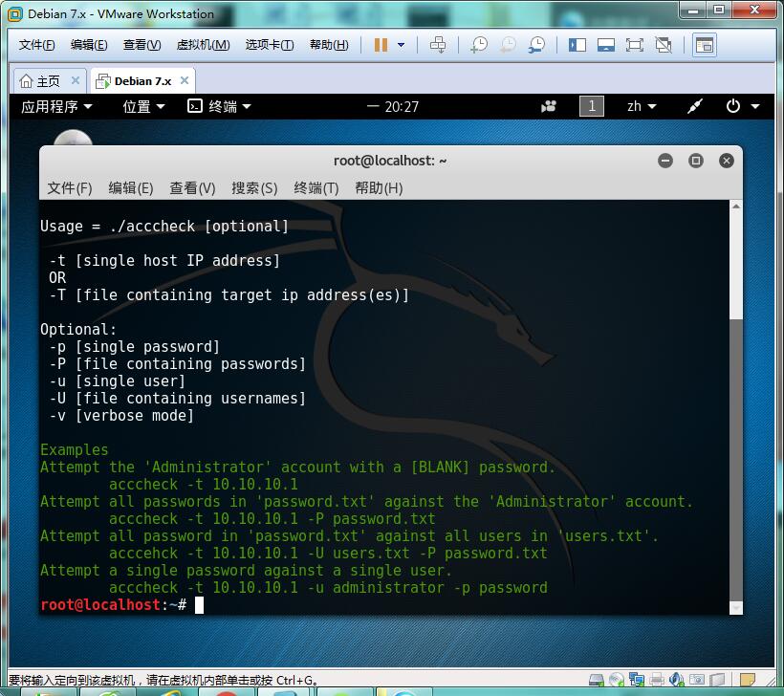The width and height of the screenshot is (784, 696).
Task: Take a snapshot of this VM
Action: (479, 45)
